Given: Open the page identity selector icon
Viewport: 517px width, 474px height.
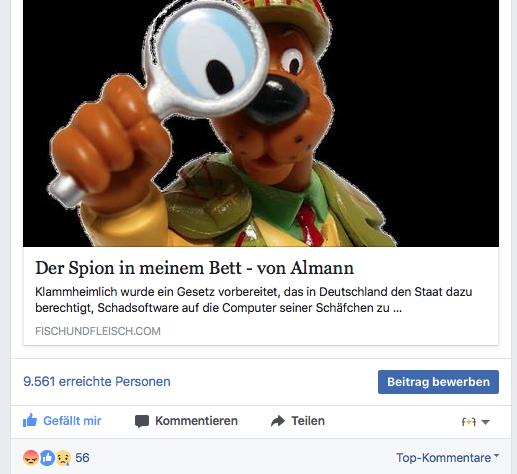Looking at the screenshot, I should coord(468,422).
